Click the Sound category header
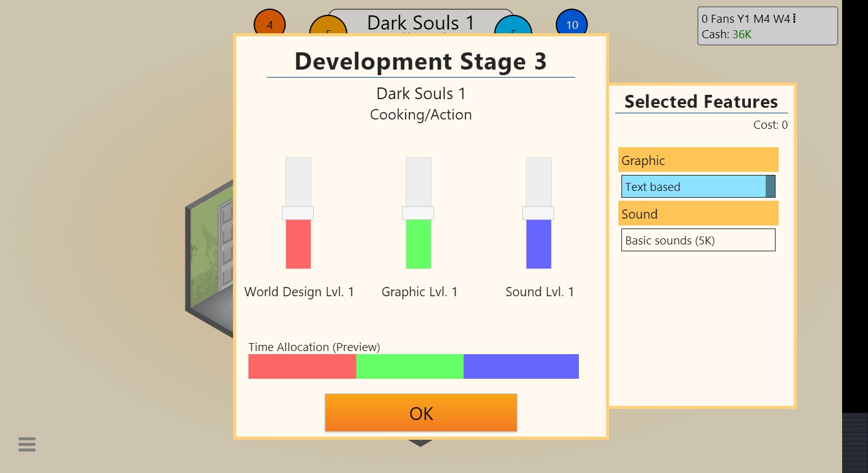 click(x=698, y=214)
